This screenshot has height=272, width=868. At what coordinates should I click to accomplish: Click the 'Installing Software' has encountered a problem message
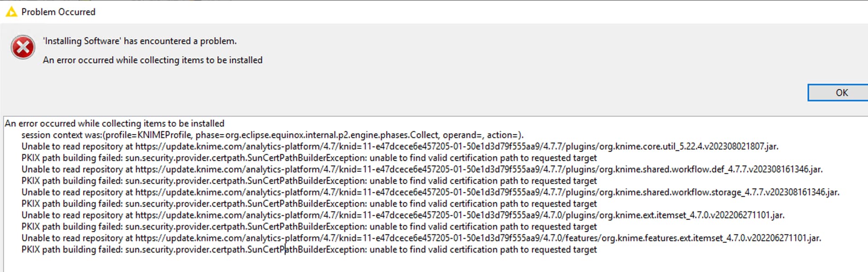[x=140, y=41]
